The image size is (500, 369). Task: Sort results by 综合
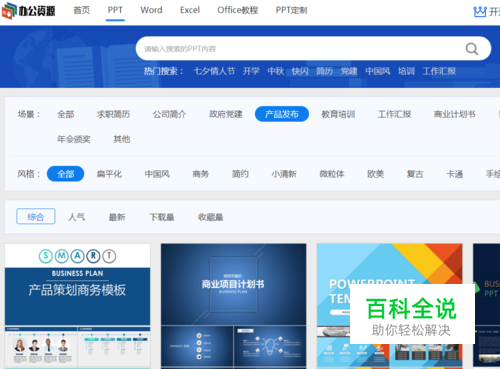pos(36,217)
